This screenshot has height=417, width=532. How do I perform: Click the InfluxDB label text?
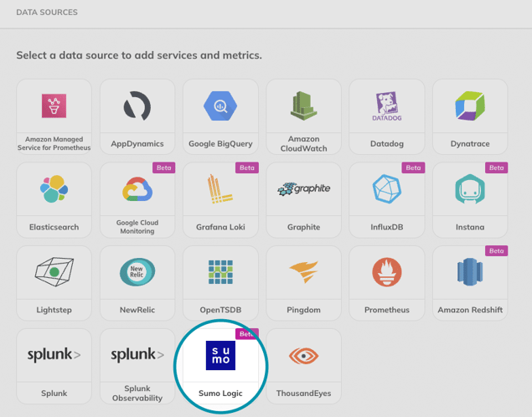point(387,227)
